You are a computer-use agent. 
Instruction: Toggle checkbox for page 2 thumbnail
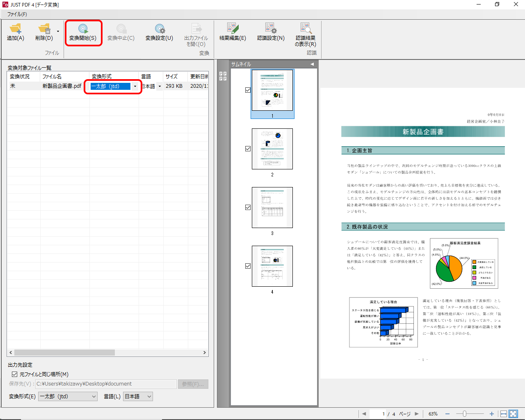tap(248, 148)
